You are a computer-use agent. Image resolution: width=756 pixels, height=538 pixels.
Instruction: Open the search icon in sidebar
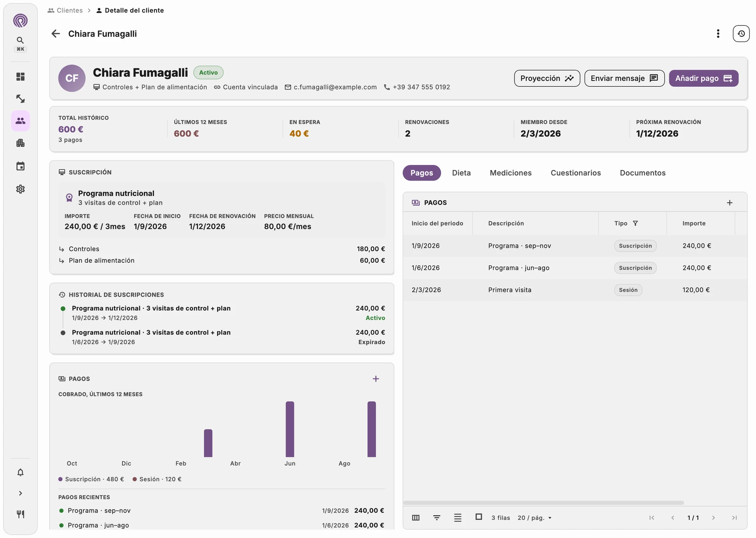20,40
